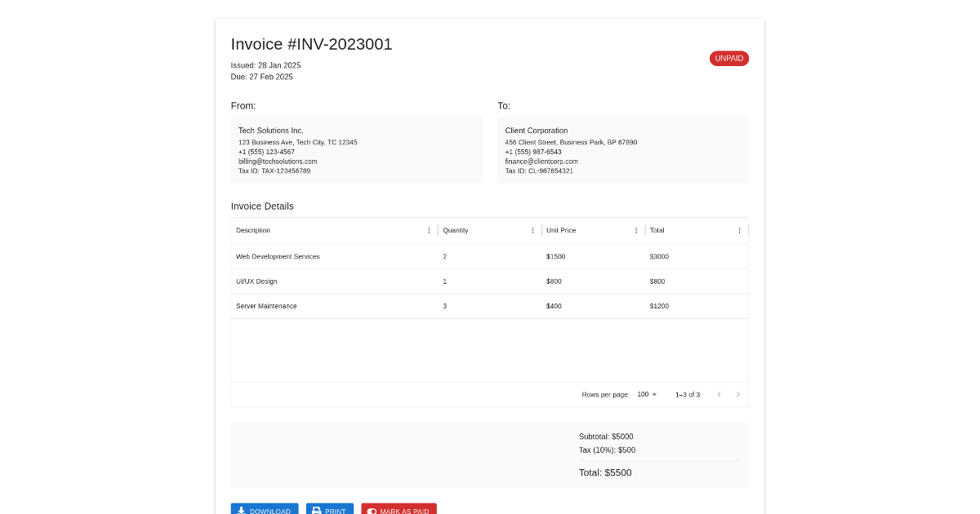Open the Total column options menu

click(739, 230)
